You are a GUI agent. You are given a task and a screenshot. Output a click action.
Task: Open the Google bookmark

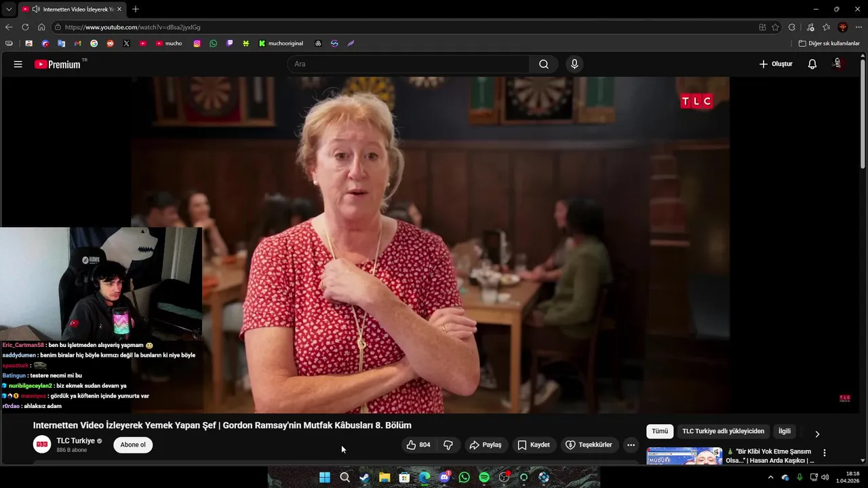94,43
